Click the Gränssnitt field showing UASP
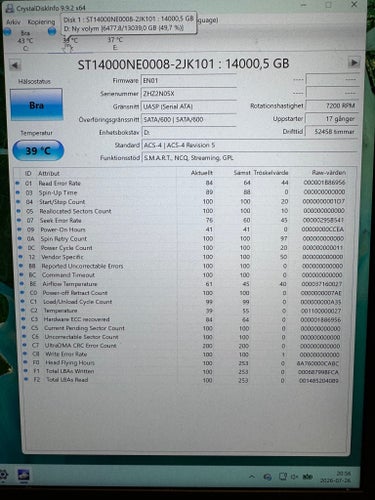The height and width of the screenshot is (500, 375). (189, 107)
